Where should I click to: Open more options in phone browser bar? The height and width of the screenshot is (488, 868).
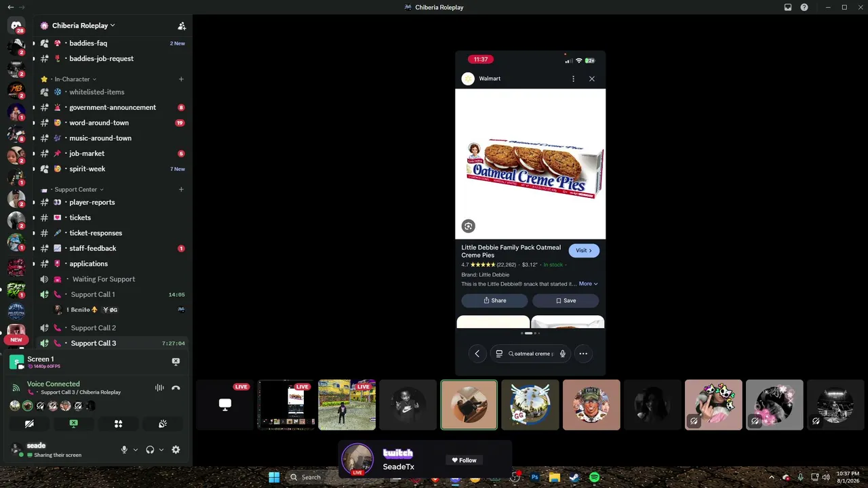583,354
